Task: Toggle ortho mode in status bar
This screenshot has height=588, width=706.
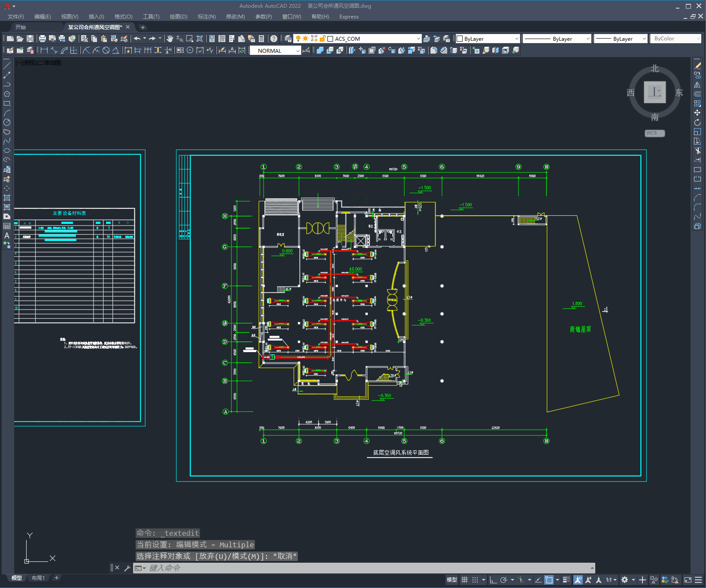Action: pyautogui.click(x=493, y=580)
